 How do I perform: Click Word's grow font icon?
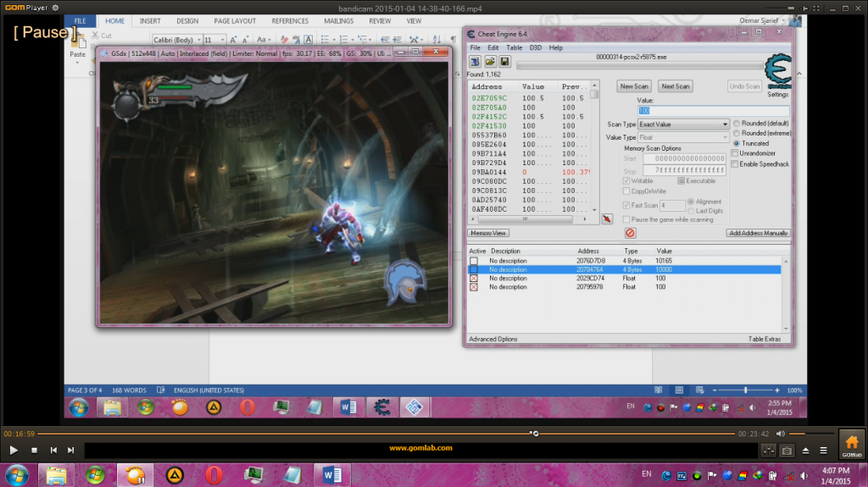tap(233, 39)
